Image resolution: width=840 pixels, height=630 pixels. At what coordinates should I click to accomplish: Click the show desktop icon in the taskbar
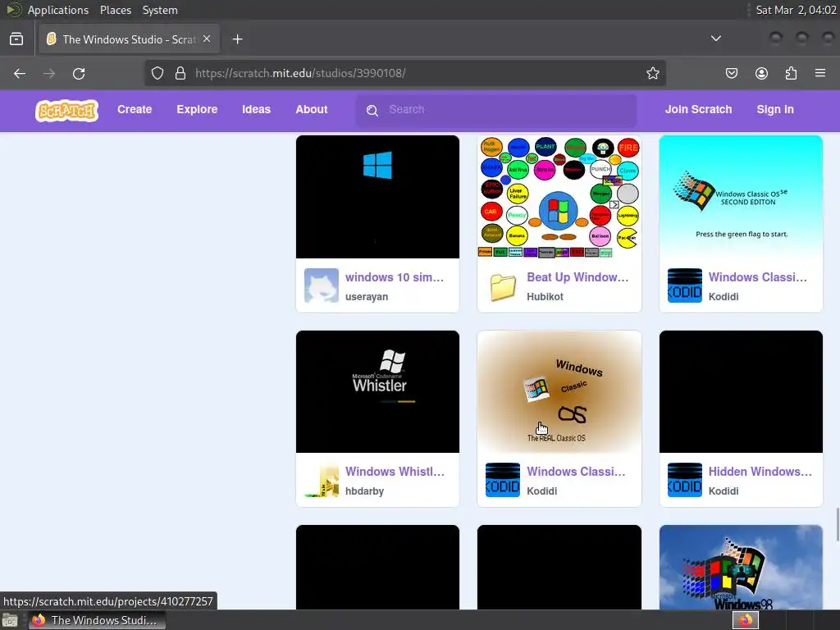[10, 621]
